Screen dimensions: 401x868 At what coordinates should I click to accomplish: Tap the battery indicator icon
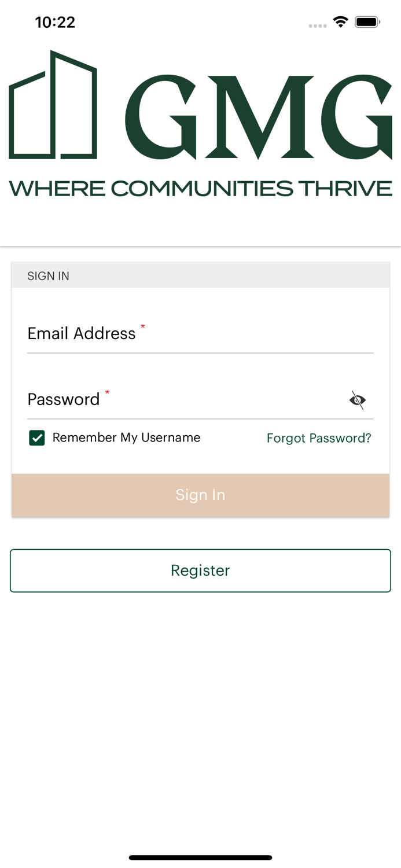pos(367,23)
